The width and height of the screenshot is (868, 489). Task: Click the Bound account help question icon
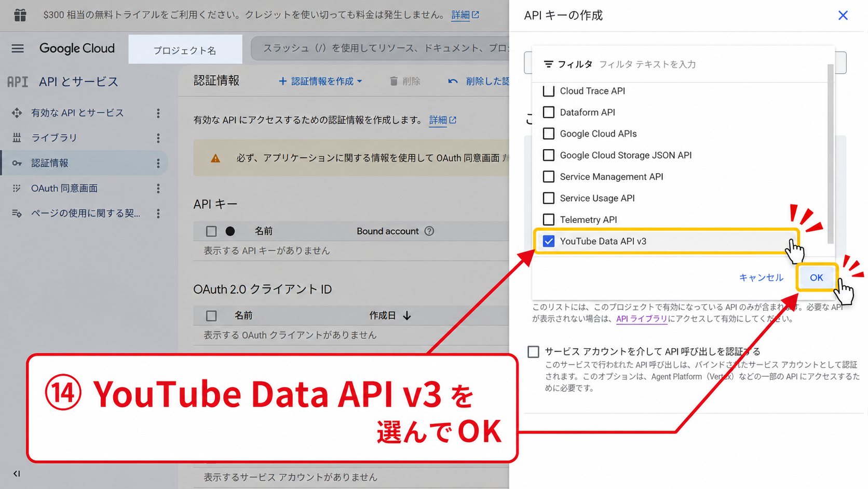click(x=429, y=231)
